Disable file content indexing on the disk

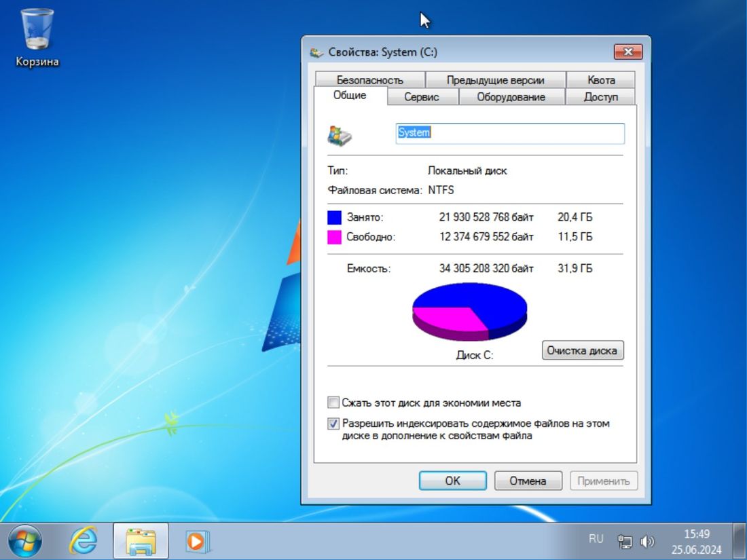(x=333, y=423)
